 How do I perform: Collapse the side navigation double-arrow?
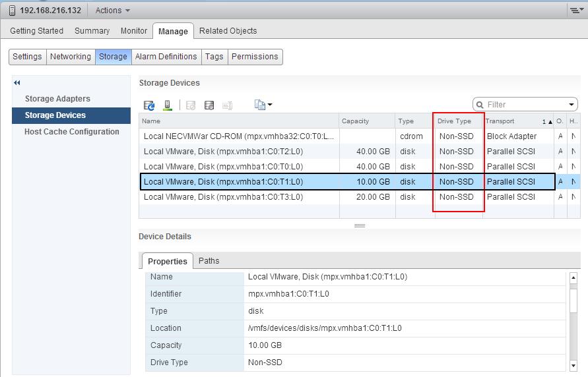[x=17, y=82]
